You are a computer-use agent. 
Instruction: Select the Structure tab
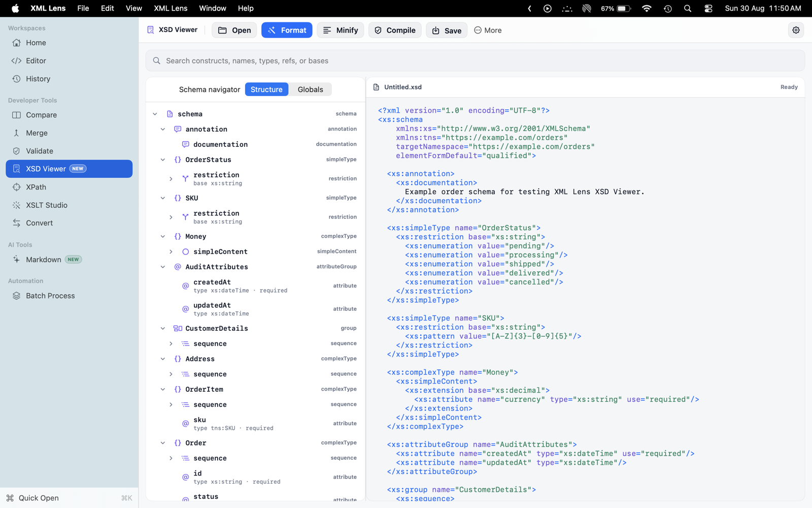[266, 89]
